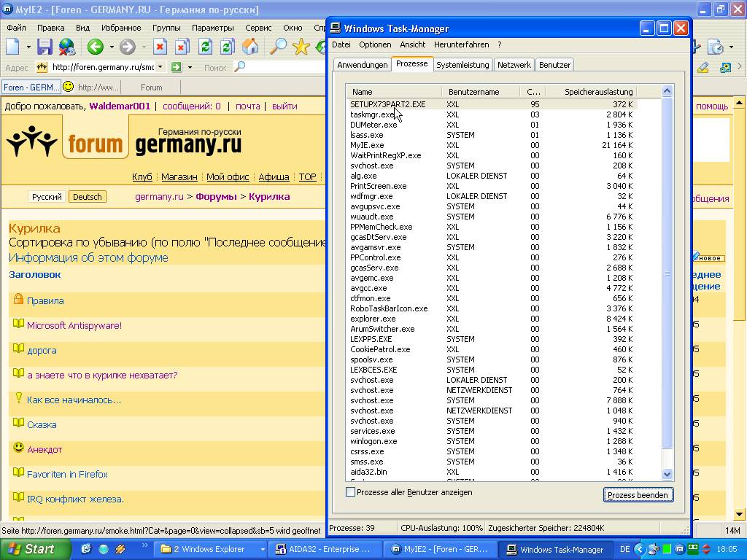747x560 pixels.
Task: Switch to the Systemleistung tab
Action: pos(462,65)
